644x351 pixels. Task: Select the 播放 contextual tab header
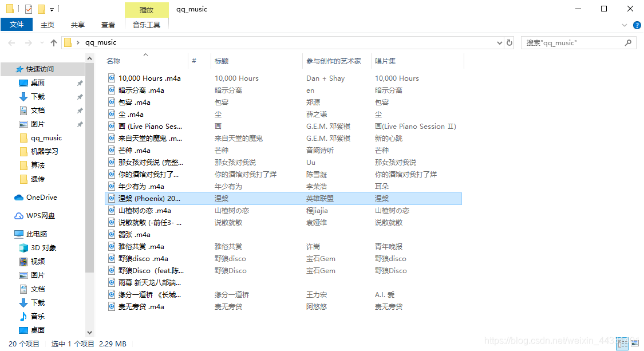[147, 10]
